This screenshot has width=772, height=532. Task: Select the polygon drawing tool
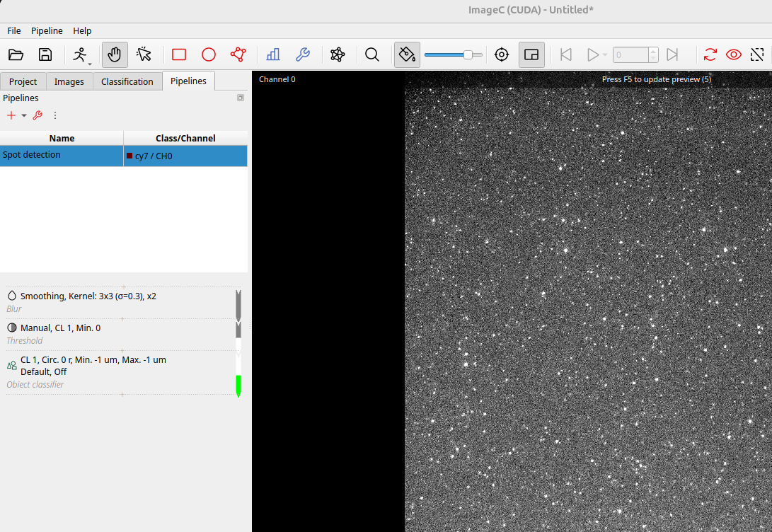[238, 54]
